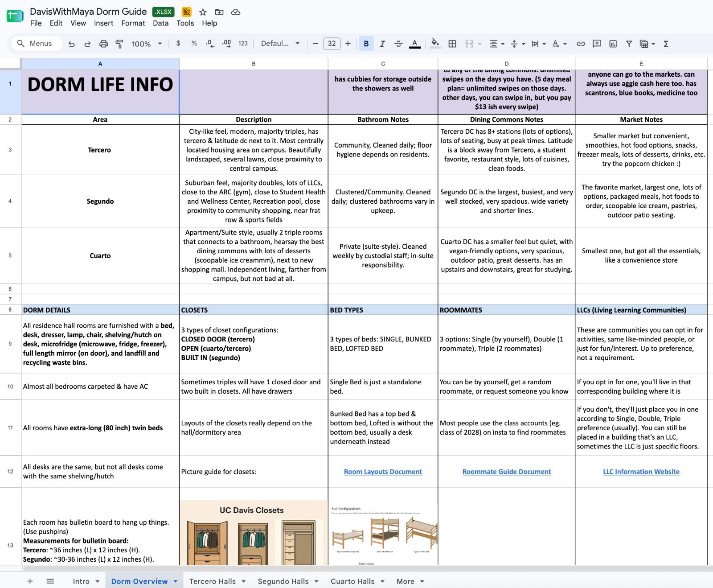Select column B header
This screenshot has width=713, height=588.
[254, 64]
